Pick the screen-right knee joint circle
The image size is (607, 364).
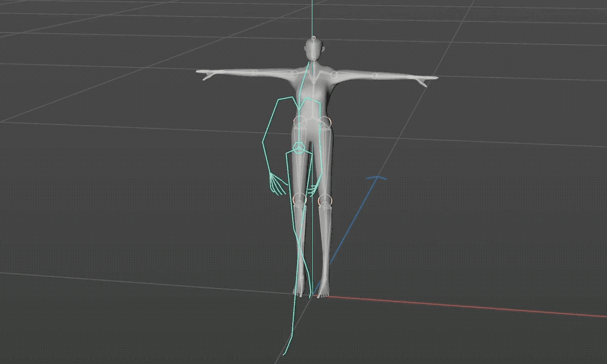pyautogui.click(x=324, y=200)
